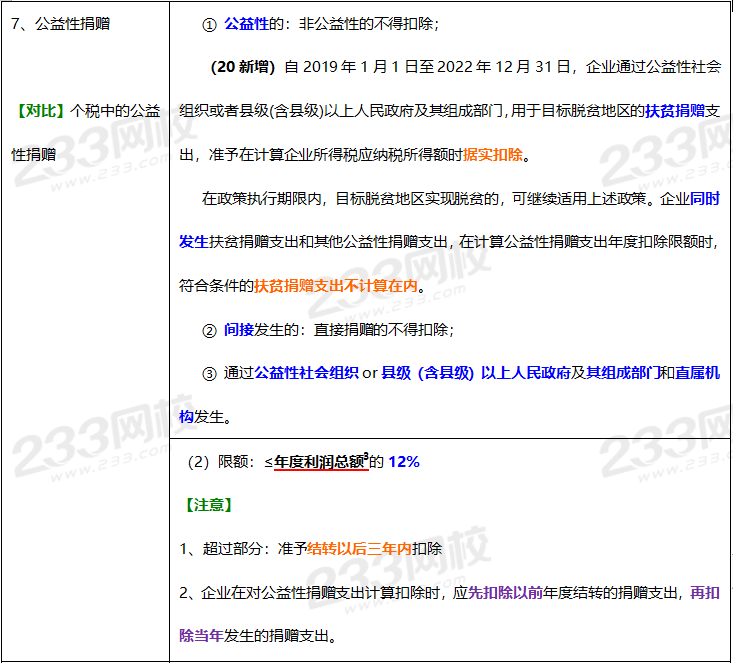
Task: Select the blue 12% limit value
Action: tap(403, 462)
